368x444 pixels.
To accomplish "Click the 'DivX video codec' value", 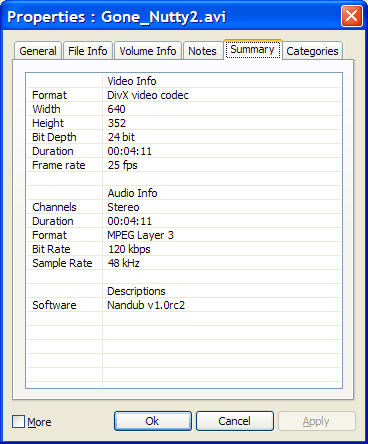I will point(148,95).
